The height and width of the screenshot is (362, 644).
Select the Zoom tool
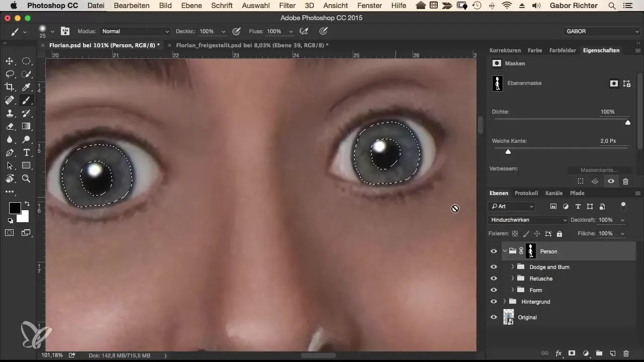[x=26, y=178]
